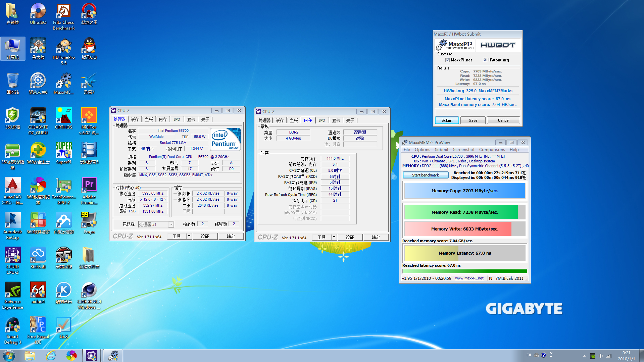Select the HDTunePro 5.5 desktop icon
This screenshot has width=644, height=362.
(x=63, y=52)
